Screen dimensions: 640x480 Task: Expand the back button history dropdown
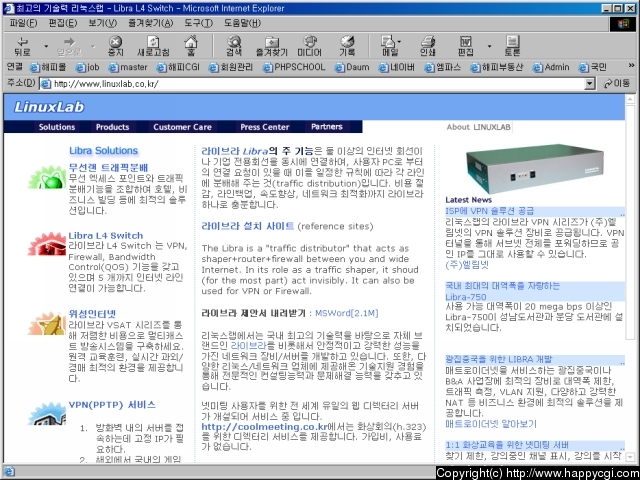click(46, 46)
